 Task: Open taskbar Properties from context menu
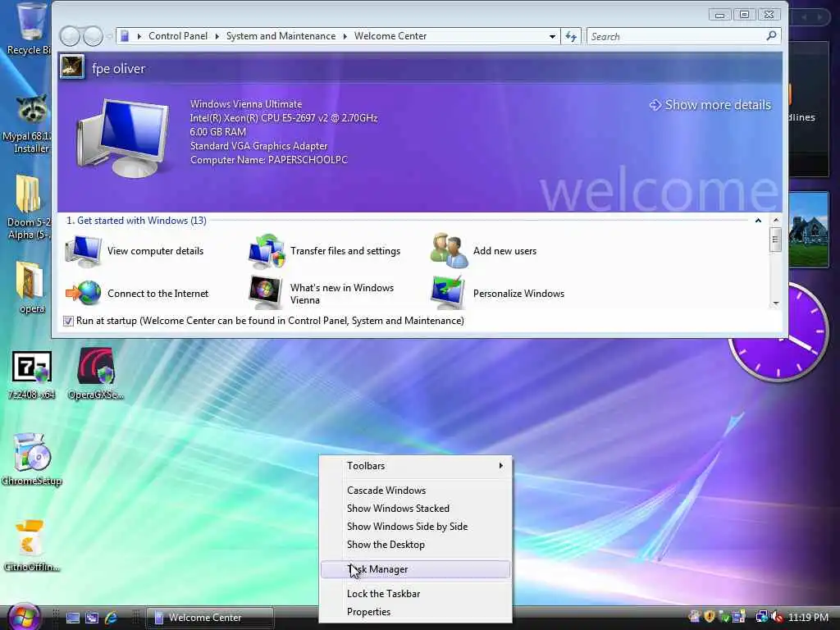click(x=415, y=612)
